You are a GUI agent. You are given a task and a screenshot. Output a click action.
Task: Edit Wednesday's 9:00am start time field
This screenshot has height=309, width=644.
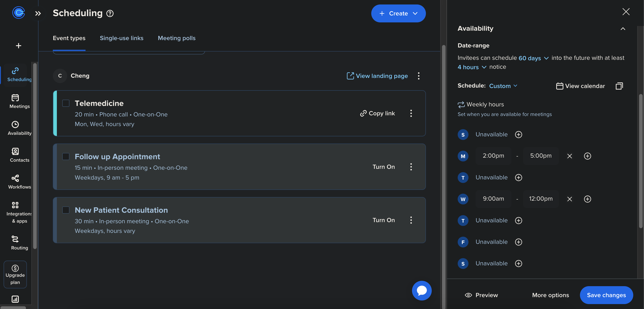493,199
